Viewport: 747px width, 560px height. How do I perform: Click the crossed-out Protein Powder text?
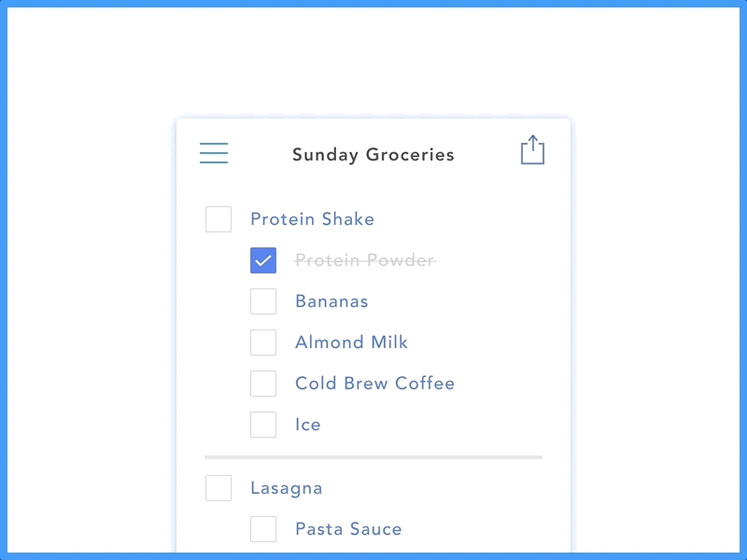(x=365, y=260)
